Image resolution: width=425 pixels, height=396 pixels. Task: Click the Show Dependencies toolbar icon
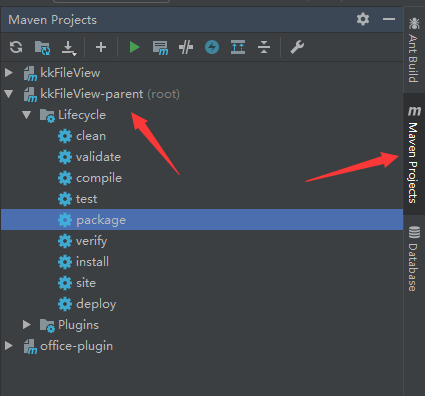coord(238,47)
